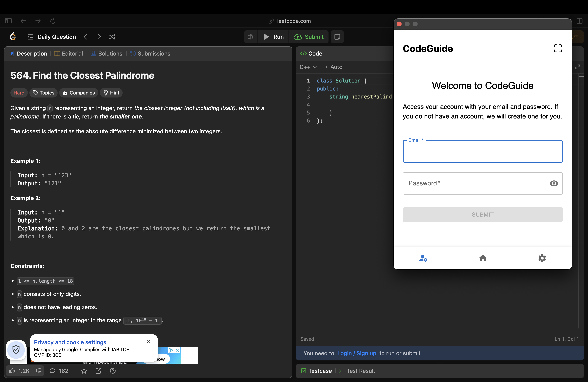Open the debug/bug report tool
The height and width of the screenshot is (382, 588).
pos(251,37)
